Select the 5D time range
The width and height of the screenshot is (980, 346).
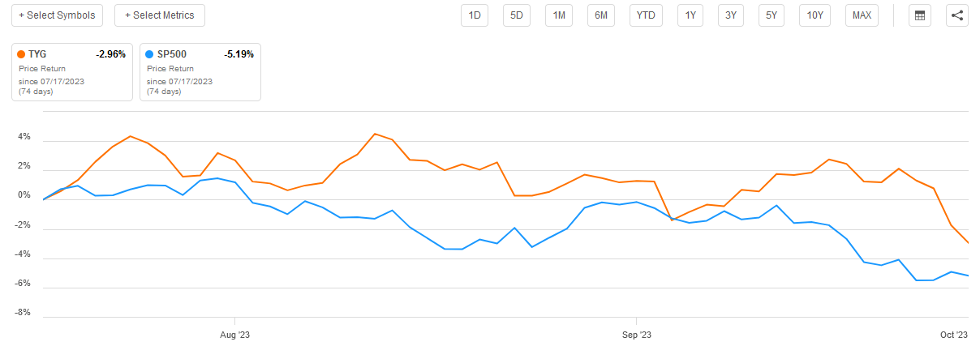[517, 15]
